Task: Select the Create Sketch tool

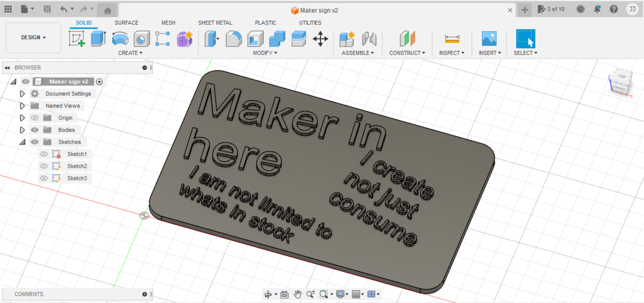Action: pyautogui.click(x=77, y=39)
